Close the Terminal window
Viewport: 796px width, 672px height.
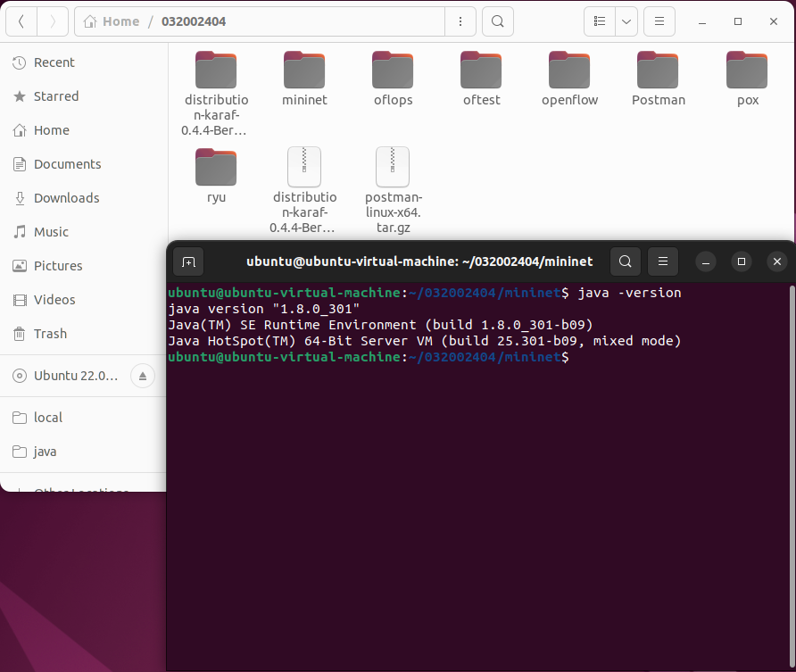(x=776, y=261)
